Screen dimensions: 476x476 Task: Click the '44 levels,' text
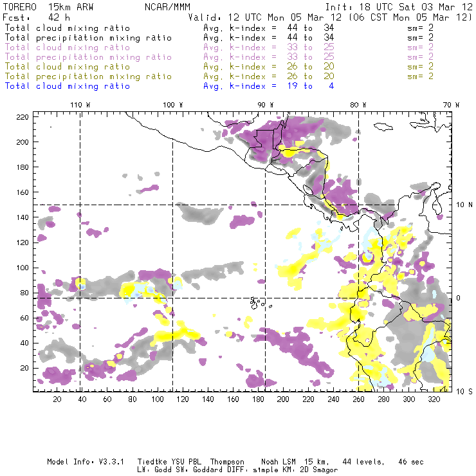tap(363, 462)
